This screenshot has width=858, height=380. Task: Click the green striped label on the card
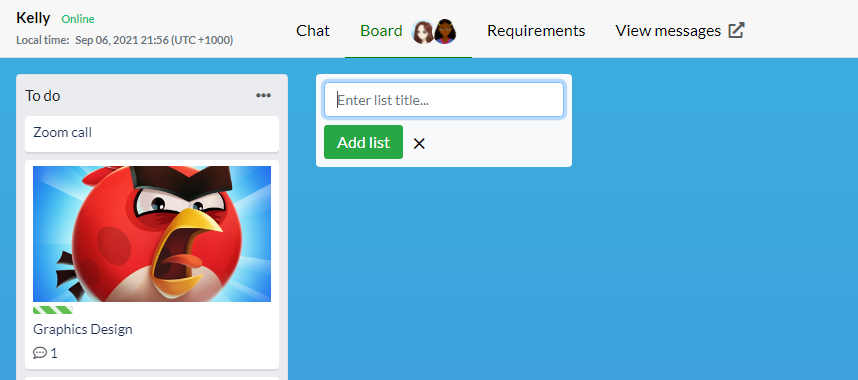click(53, 310)
